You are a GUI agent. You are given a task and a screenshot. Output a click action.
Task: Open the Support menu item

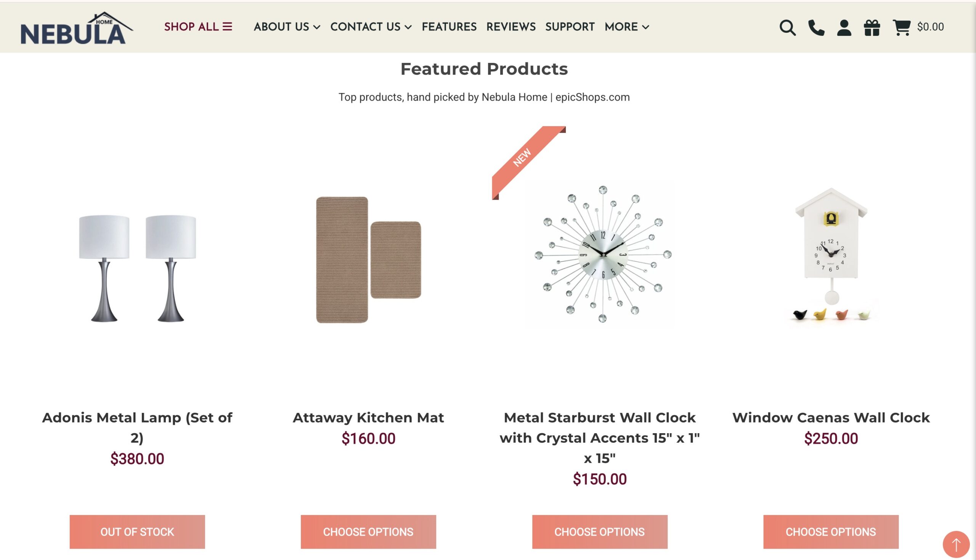tap(570, 27)
